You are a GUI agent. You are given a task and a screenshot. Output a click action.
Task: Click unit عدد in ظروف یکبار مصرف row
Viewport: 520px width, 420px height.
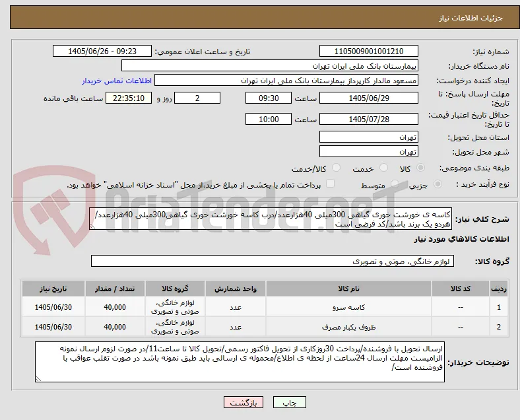(x=235, y=327)
